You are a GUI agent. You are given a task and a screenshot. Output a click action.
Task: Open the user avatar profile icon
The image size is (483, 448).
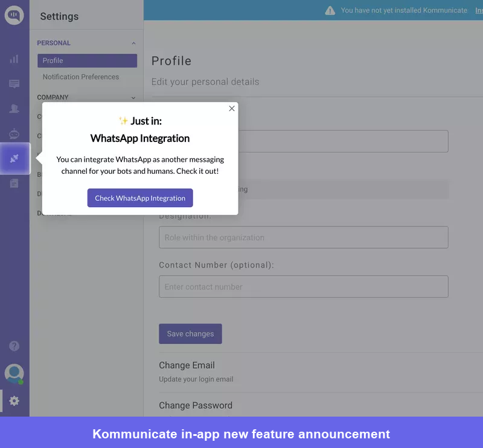pos(14,374)
